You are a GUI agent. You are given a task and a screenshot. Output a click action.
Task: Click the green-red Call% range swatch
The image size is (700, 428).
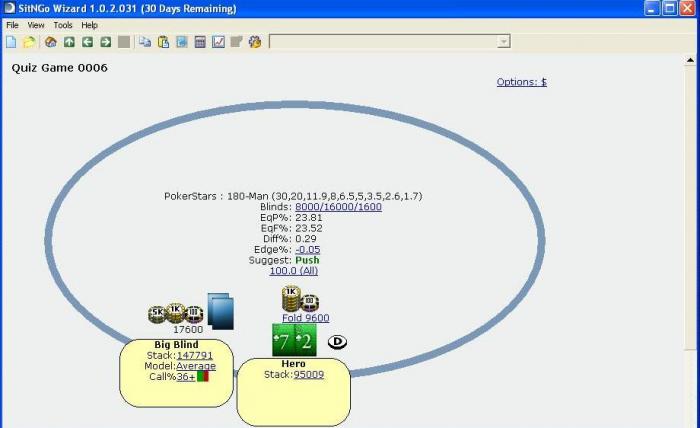(203, 377)
